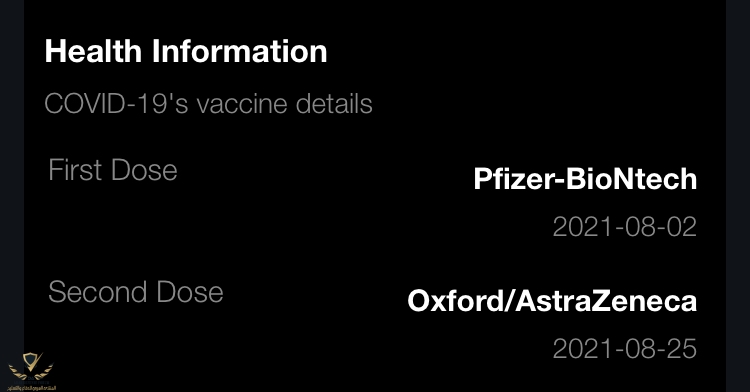This screenshot has height=392, width=750.
Task: Click the Pfizer-BioNtech vaccine name
Action: pos(585,179)
